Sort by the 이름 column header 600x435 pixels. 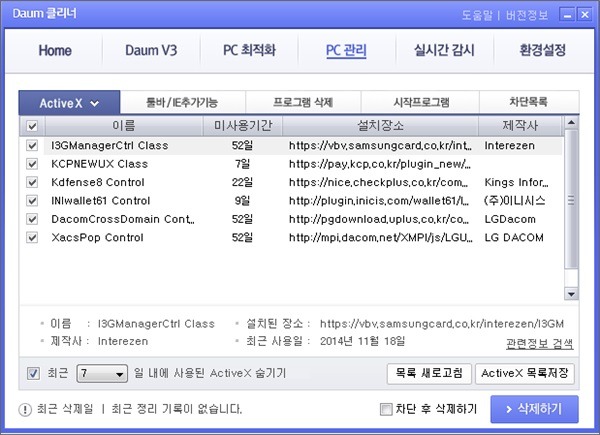click(x=124, y=125)
